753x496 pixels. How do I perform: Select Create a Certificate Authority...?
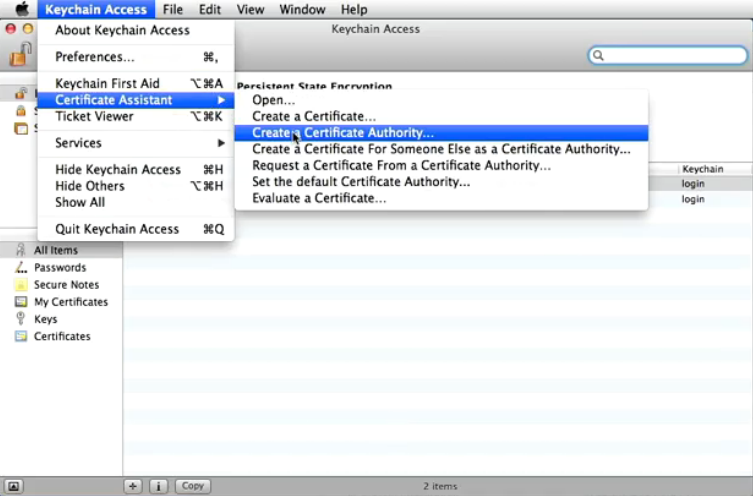[441, 133]
